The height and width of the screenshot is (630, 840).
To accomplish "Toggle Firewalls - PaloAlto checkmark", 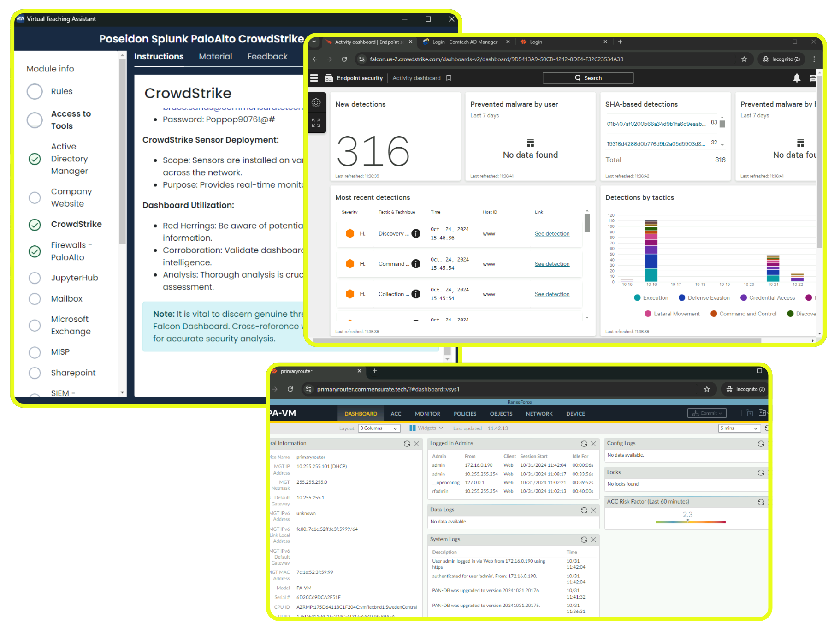I will pyautogui.click(x=35, y=251).
